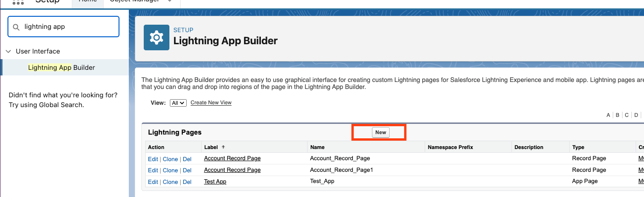Filter list by letter A
Viewport: 644px width, 197px height.
pos(609,115)
